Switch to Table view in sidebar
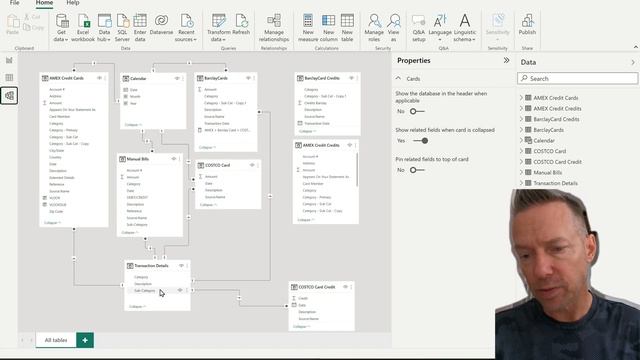The image size is (640, 360). pos(9,78)
